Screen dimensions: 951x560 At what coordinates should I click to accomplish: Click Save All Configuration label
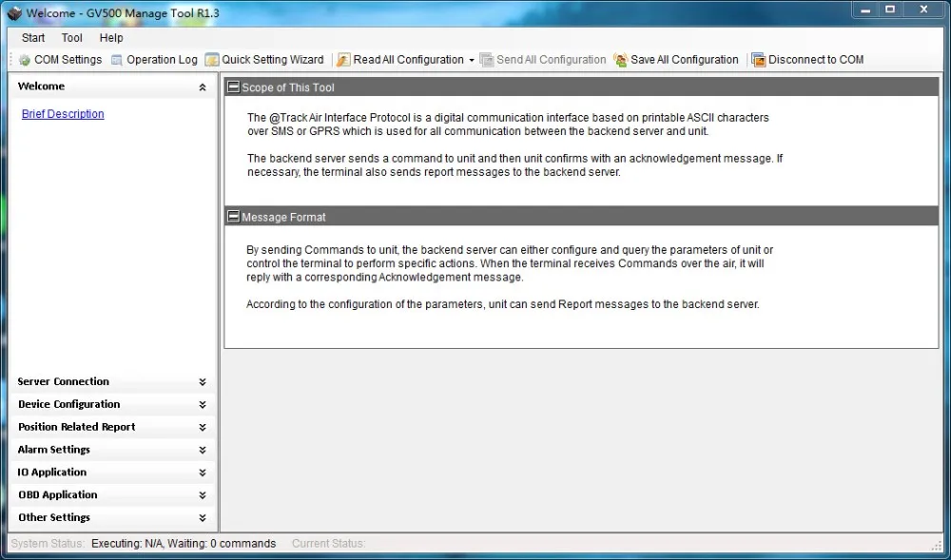tap(684, 60)
